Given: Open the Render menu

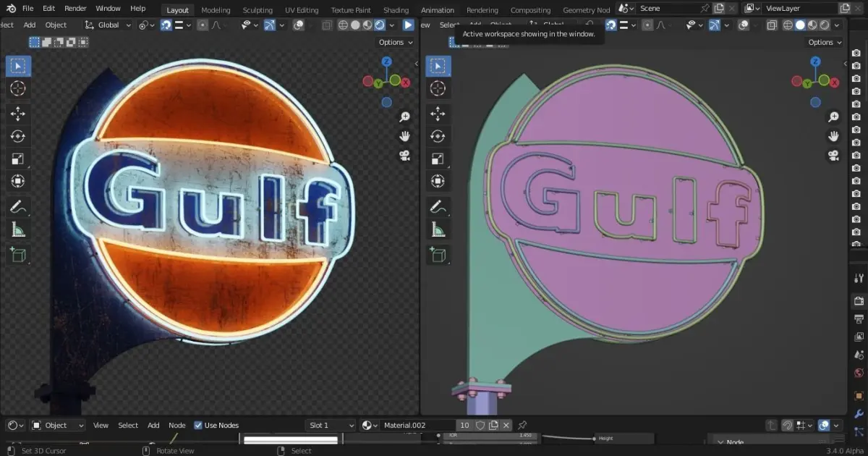Looking at the screenshot, I should tap(75, 9).
